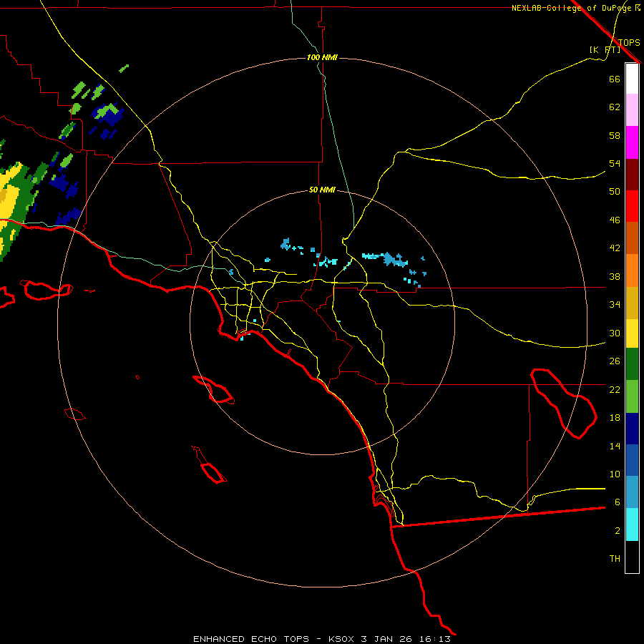Select the bright red legend swatch
This screenshot has width=644, height=644.
click(x=632, y=206)
